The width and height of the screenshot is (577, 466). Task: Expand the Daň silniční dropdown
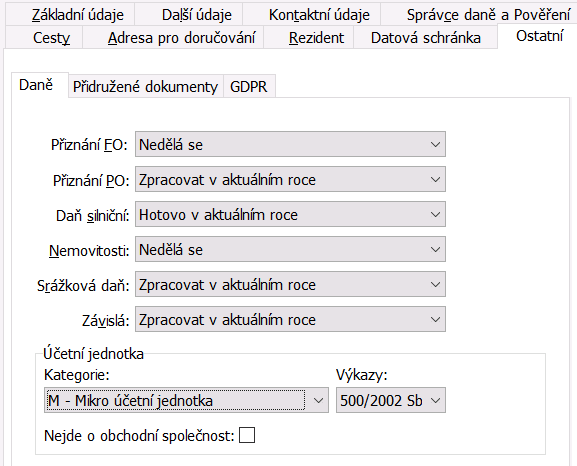point(290,214)
